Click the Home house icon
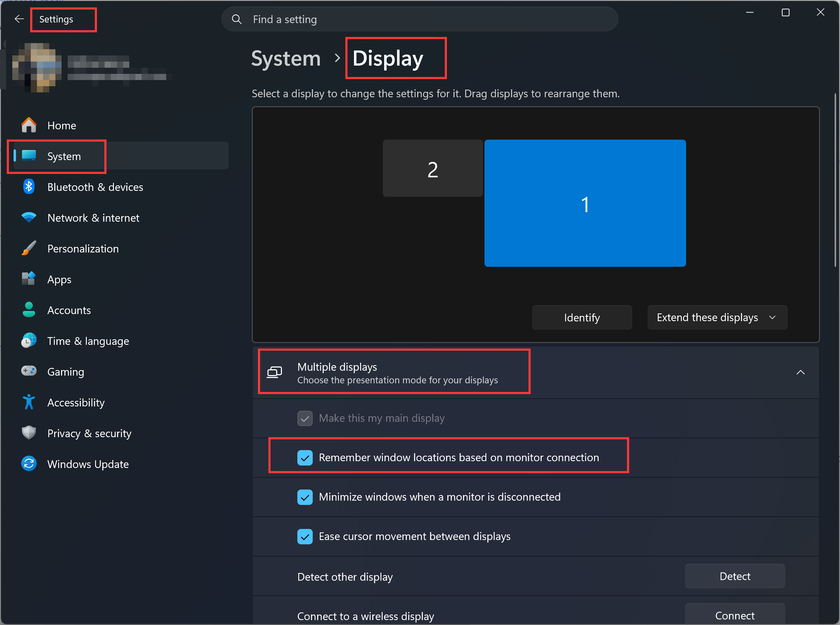 [29, 125]
